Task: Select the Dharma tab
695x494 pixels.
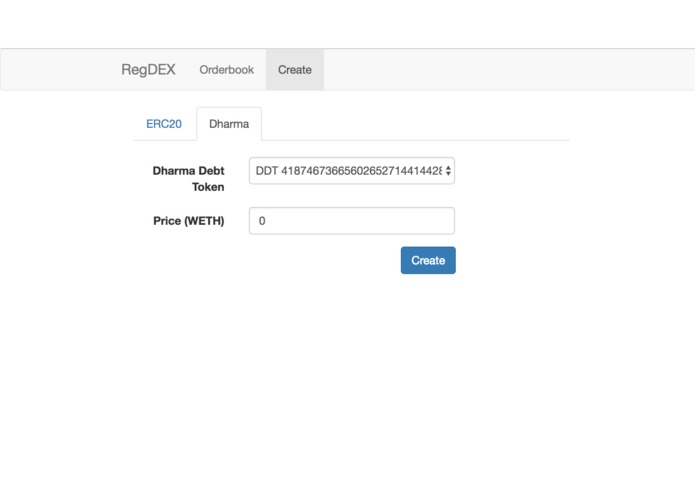Action: (229, 124)
